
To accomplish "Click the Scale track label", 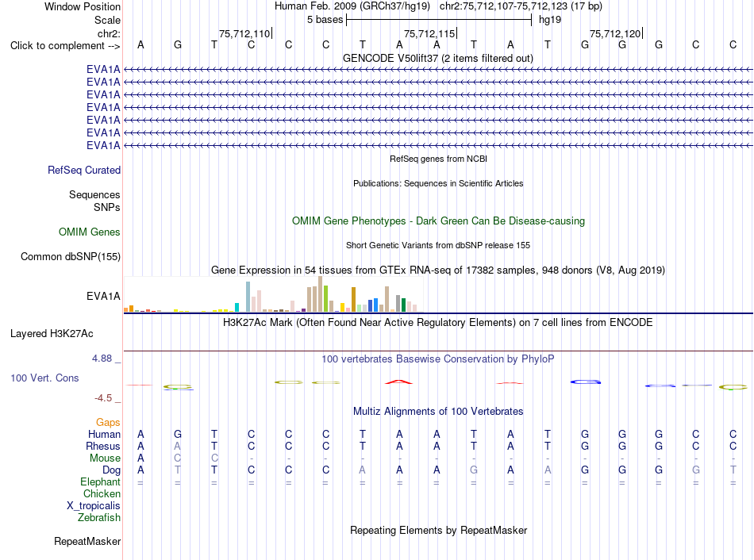I will click(x=107, y=20).
